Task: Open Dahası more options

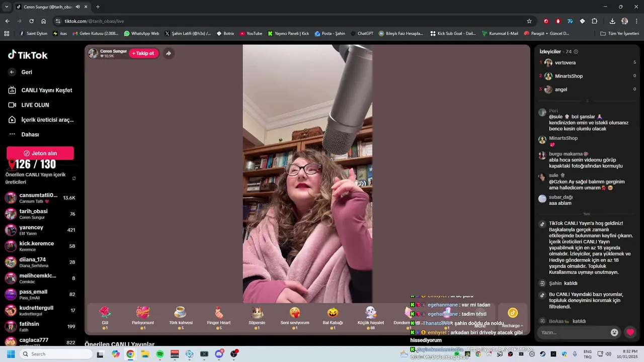Action: coord(24,134)
